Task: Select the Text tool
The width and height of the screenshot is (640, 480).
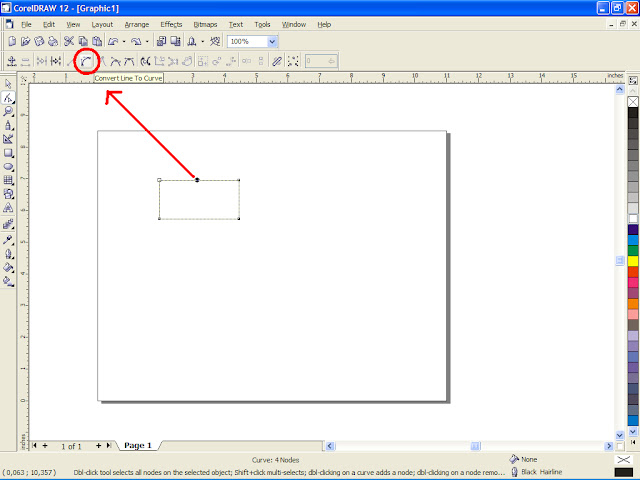Action: coord(8,208)
